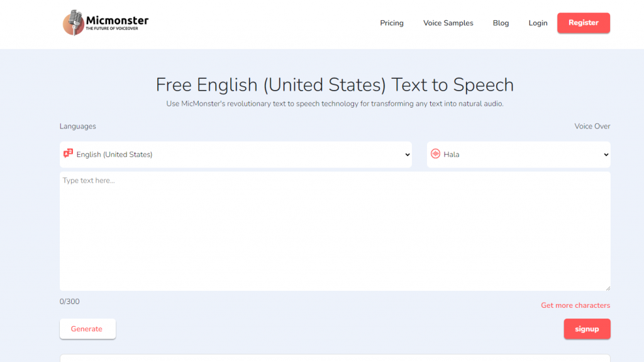
Task: Click the red signup button
Action: click(587, 329)
